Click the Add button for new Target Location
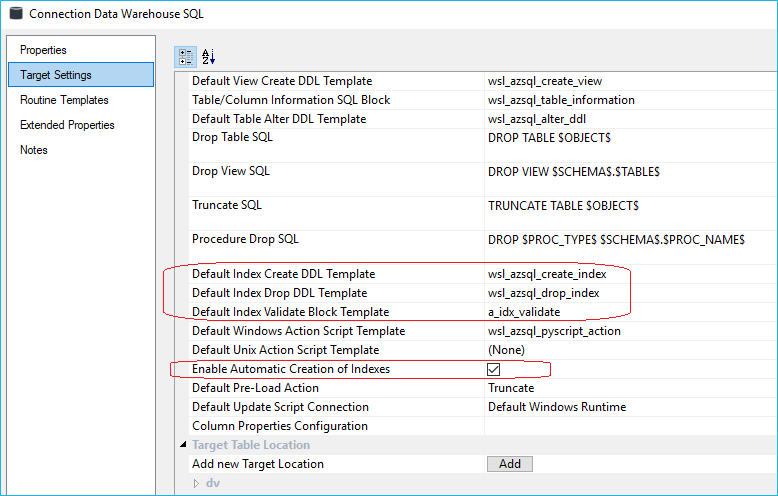This screenshot has height=496, width=778. click(510, 464)
